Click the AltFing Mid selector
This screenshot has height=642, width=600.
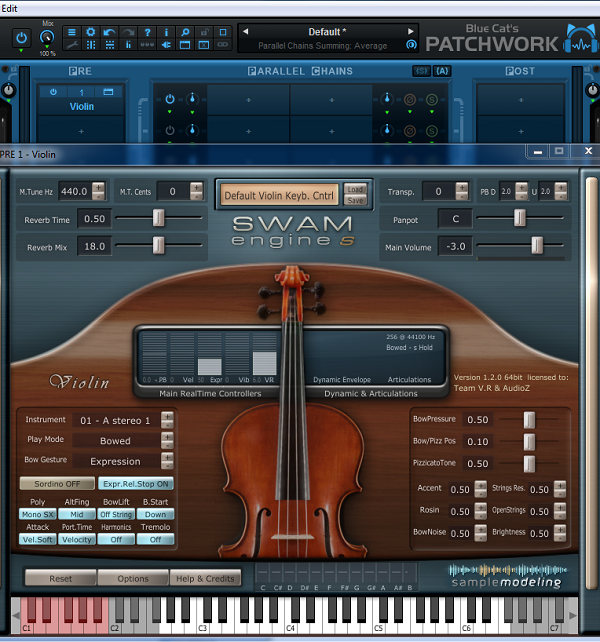click(x=77, y=514)
